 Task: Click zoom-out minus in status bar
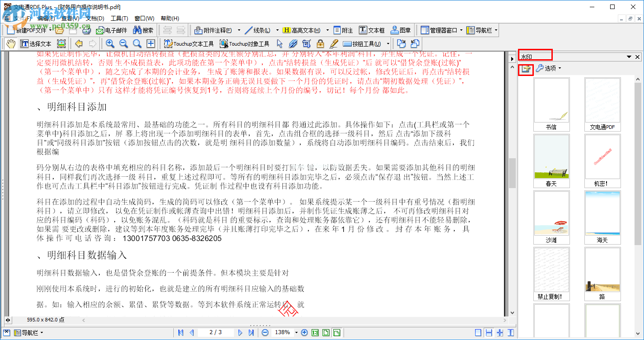265,332
